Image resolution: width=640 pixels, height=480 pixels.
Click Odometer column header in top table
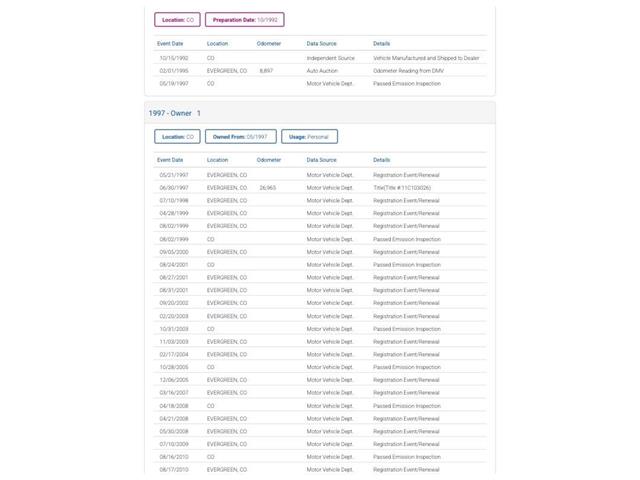[x=269, y=44]
